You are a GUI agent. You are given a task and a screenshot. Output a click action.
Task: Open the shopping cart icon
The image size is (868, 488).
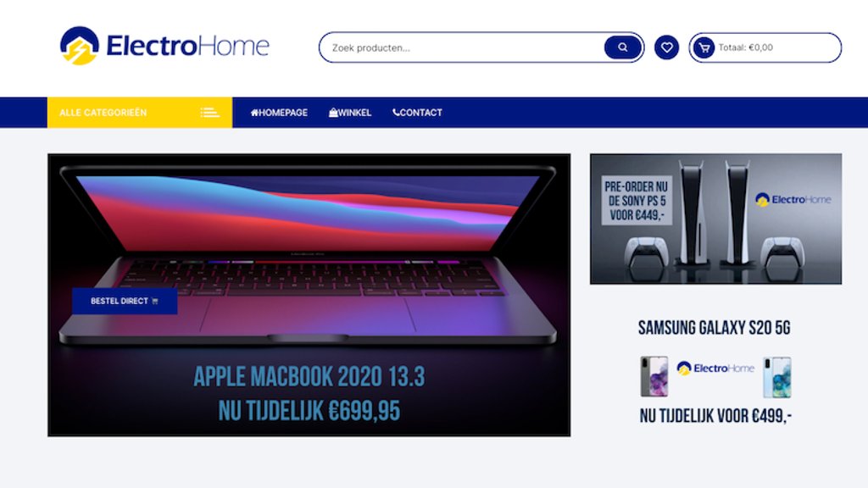click(704, 47)
